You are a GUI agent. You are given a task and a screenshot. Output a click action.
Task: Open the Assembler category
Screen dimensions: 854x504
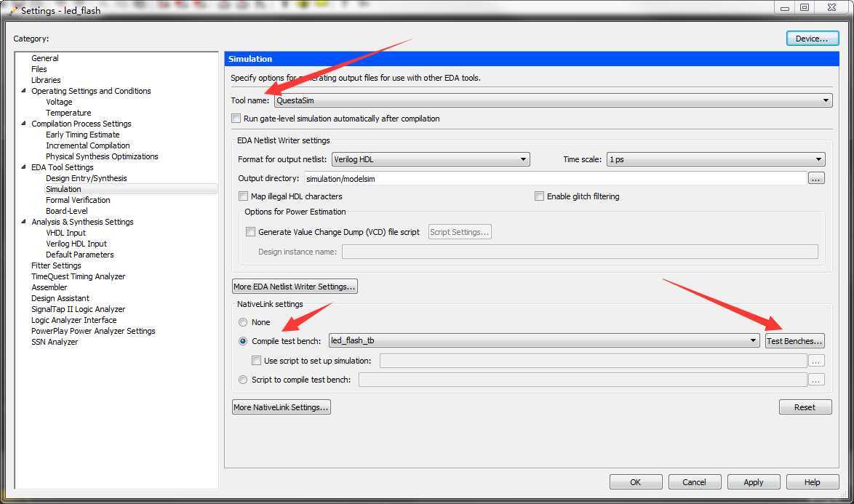click(49, 287)
